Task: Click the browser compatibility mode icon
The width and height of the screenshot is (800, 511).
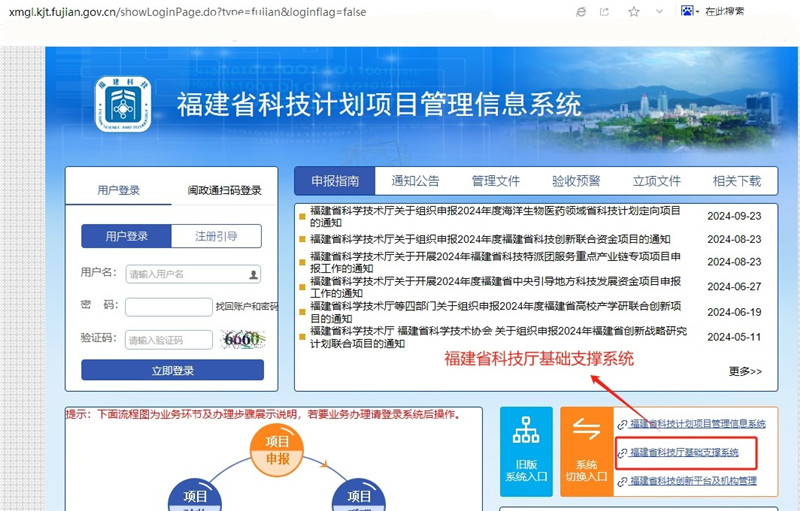Action: coord(582,12)
